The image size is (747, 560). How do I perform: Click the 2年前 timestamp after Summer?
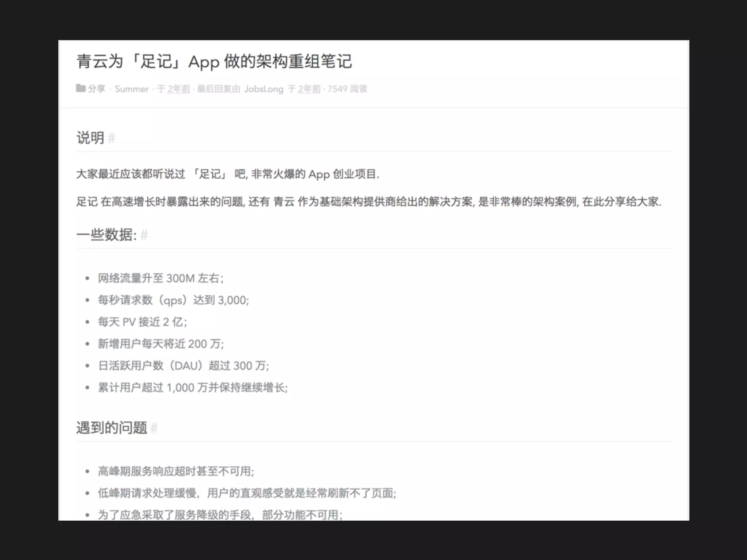click(179, 89)
